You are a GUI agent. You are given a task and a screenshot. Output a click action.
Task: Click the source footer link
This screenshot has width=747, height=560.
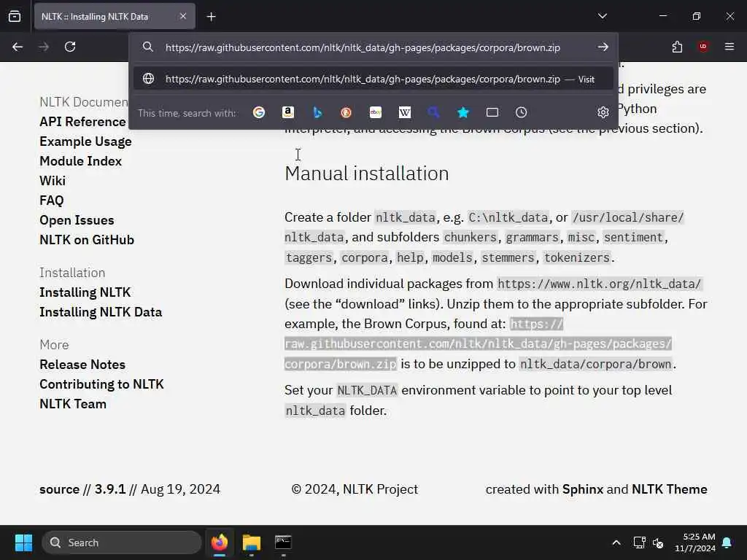coord(60,489)
